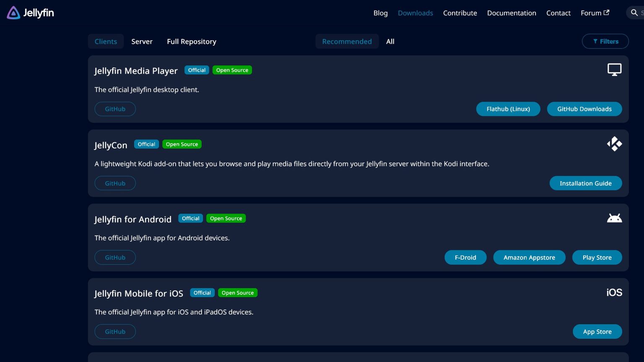Toggle the Recommended clients view

coord(347,41)
